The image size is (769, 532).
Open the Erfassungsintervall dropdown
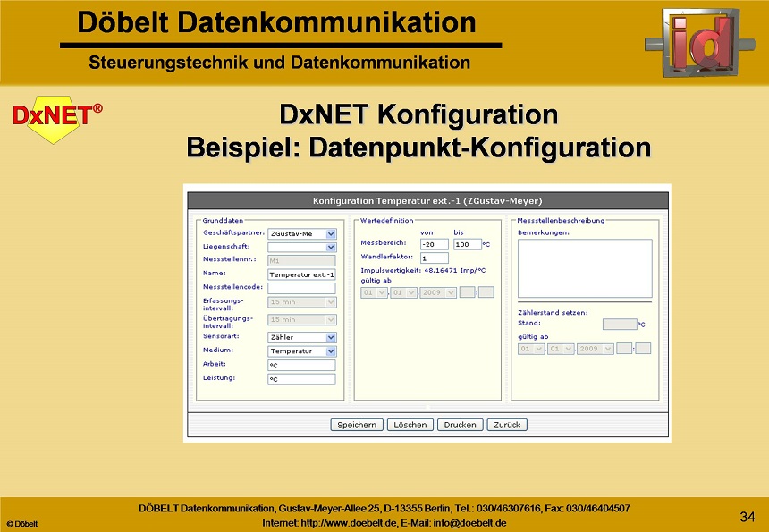point(301,302)
